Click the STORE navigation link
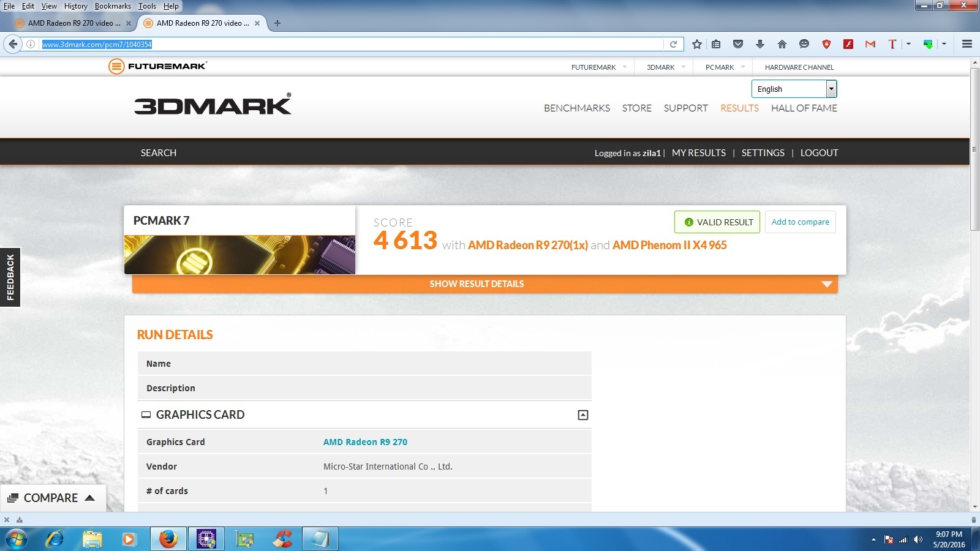 pyautogui.click(x=637, y=108)
